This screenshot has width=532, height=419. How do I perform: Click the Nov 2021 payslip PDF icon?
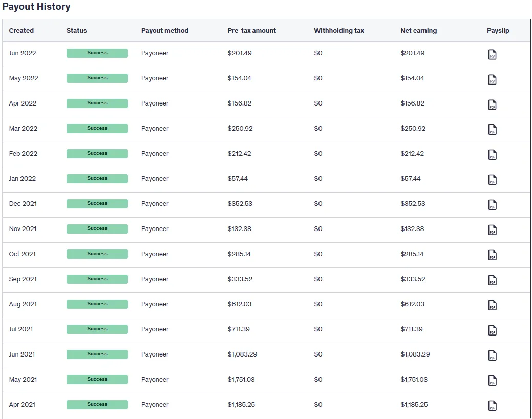tap(492, 231)
